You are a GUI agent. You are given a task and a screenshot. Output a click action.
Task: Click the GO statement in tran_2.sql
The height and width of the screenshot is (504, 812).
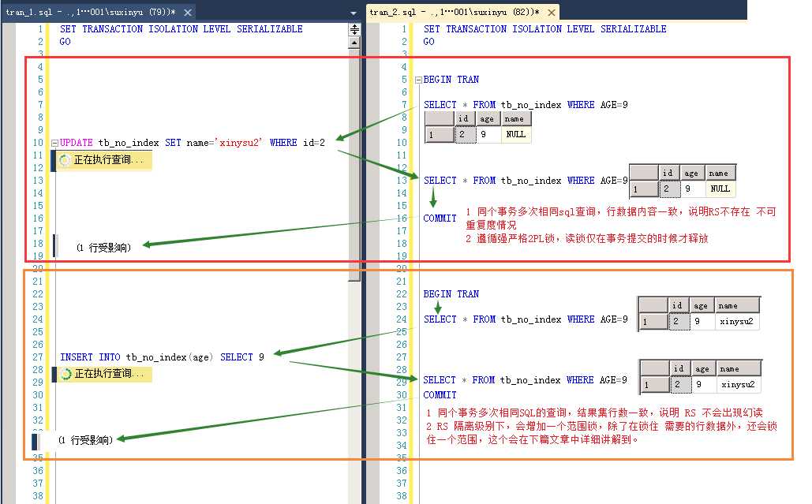pyautogui.click(x=428, y=41)
